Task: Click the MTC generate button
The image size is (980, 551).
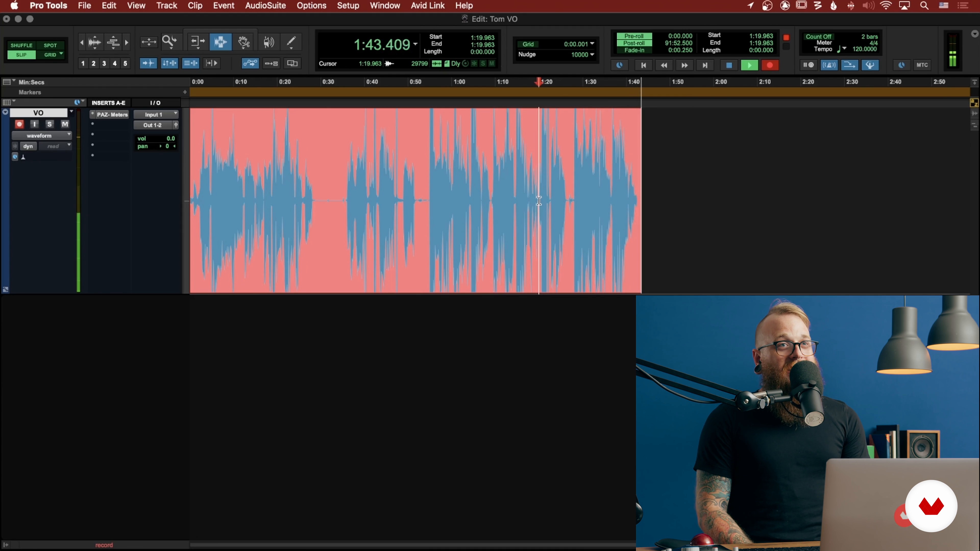Action: click(922, 65)
